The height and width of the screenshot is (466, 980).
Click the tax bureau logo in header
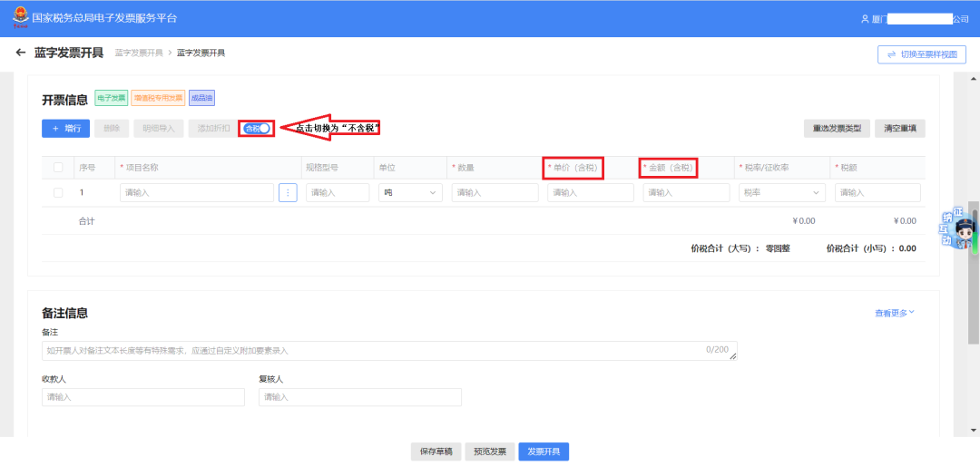click(20, 18)
